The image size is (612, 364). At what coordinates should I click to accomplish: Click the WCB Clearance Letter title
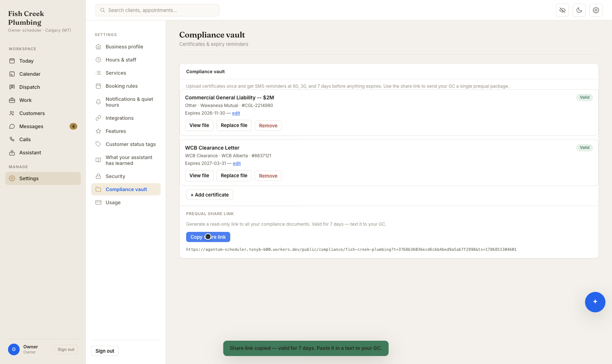pyautogui.click(x=212, y=148)
